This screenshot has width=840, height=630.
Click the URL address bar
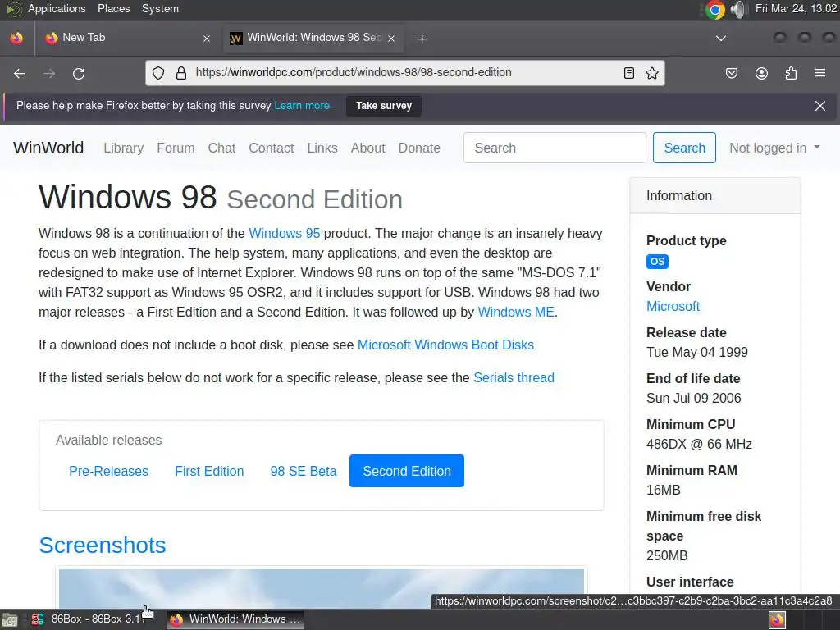405,73
